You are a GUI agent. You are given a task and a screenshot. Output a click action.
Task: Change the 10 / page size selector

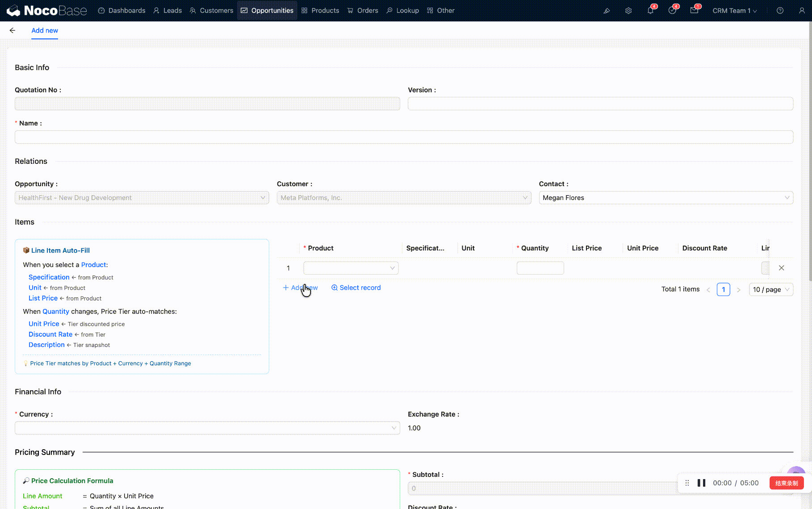[x=771, y=289]
